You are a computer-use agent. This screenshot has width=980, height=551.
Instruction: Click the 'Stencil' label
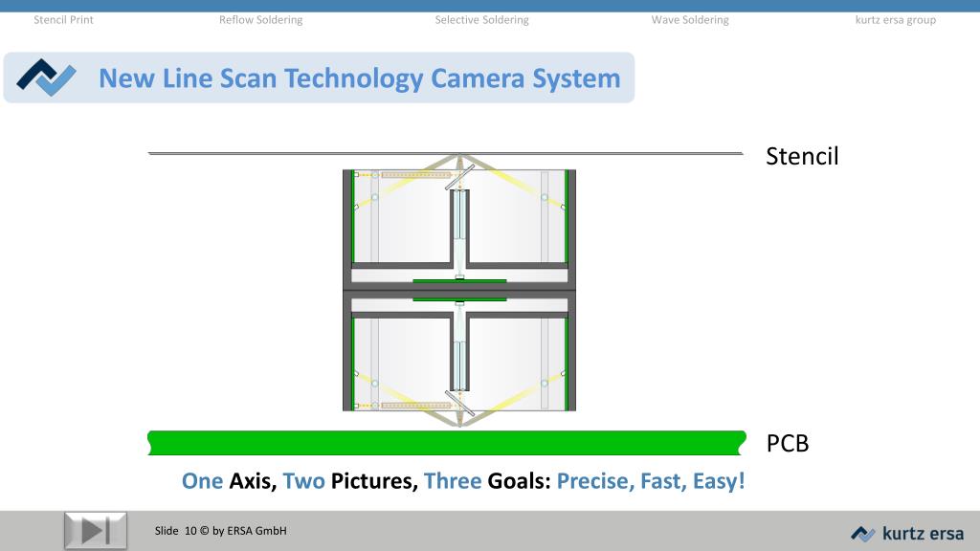click(x=802, y=156)
